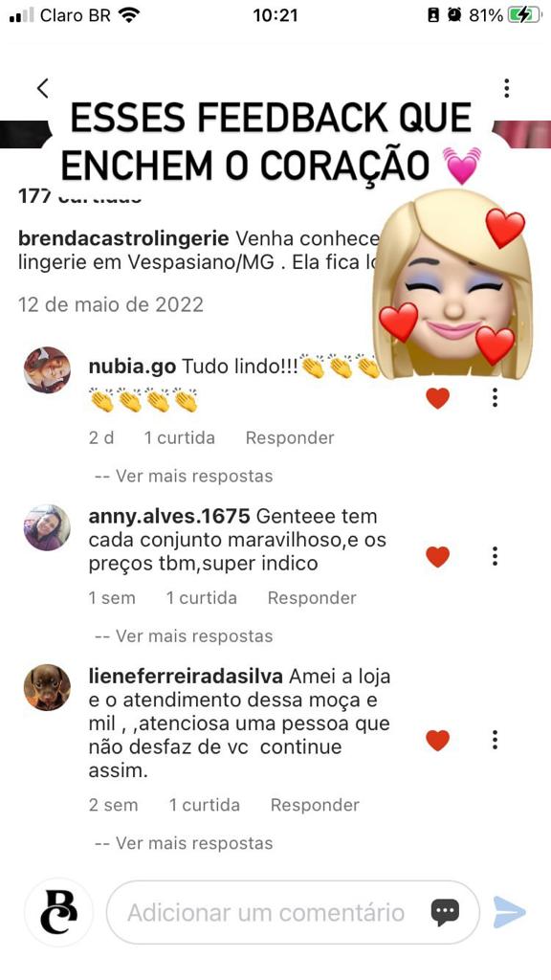The height and width of the screenshot is (980, 551).
Task: Open brendacastrolingerie username link
Action: (123, 238)
